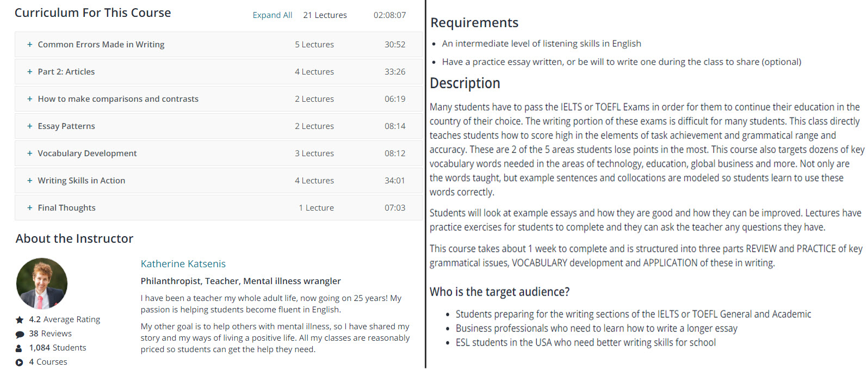The image size is (868, 369).
Task: Click the '08:12' duration value
Action: pyautogui.click(x=395, y=153)
